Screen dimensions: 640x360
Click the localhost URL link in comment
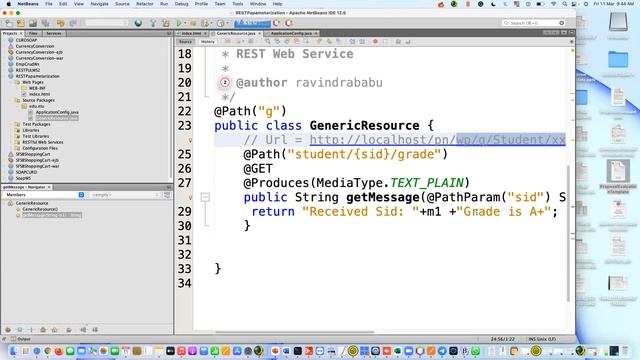click(437, 140)
